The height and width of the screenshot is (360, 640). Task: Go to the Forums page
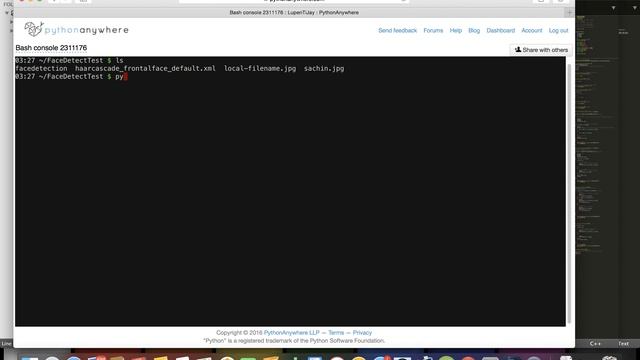pyautogui.click(x=433, y=31)
